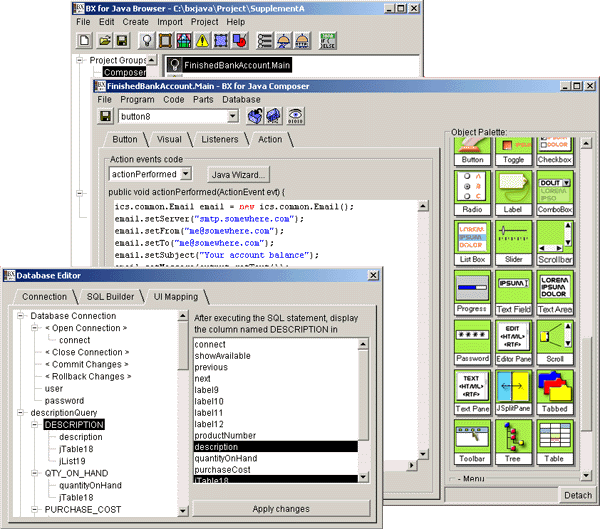This screenshot has height=529, width=600.
Task: Click the Open folder icon in Browser toolbar
Action: click(104, 41)
